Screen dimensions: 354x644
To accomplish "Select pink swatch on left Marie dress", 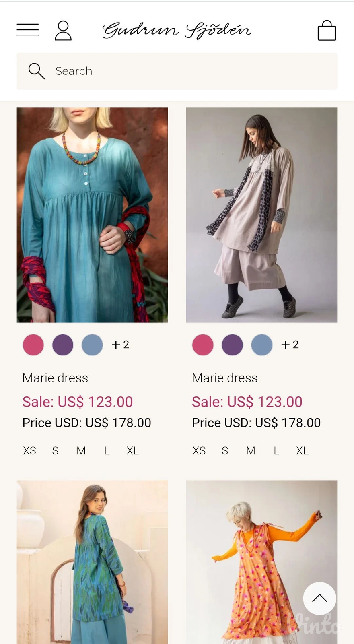I will point(33,345).
